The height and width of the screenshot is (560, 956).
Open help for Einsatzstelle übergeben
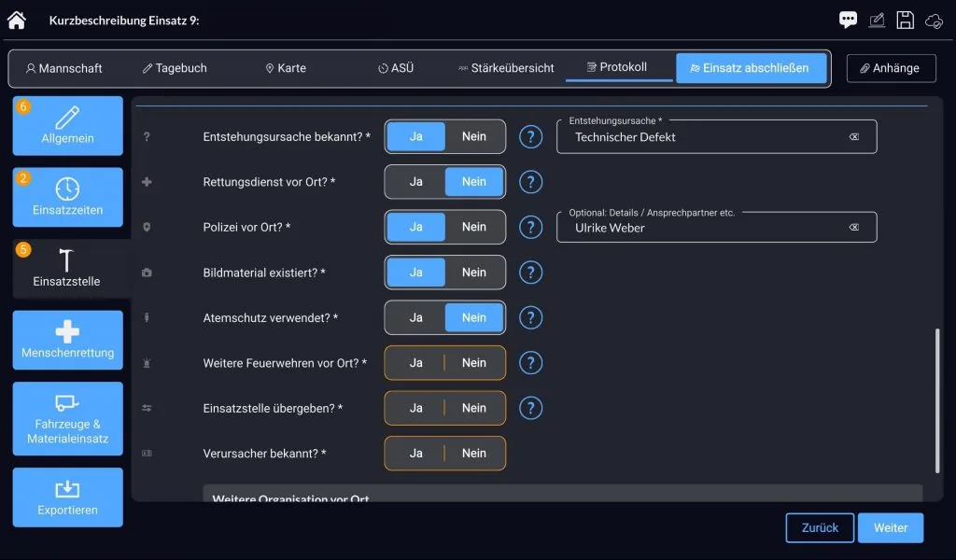[530, 408]
